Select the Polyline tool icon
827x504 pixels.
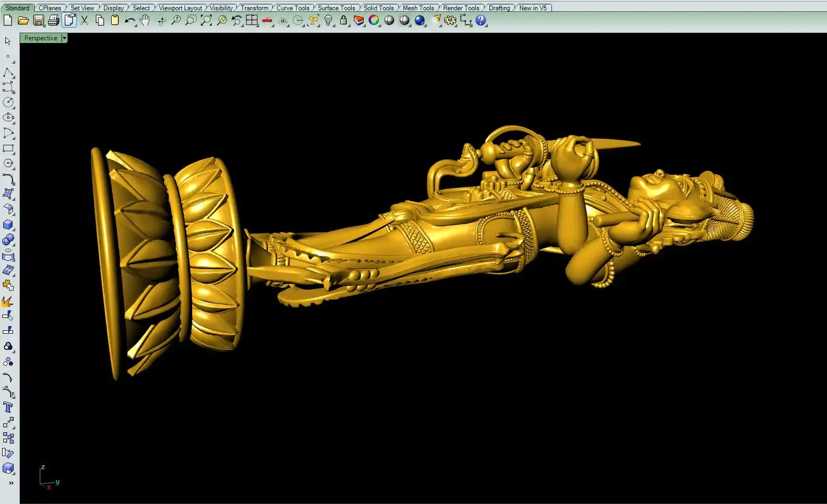click(x=8, y=72)
